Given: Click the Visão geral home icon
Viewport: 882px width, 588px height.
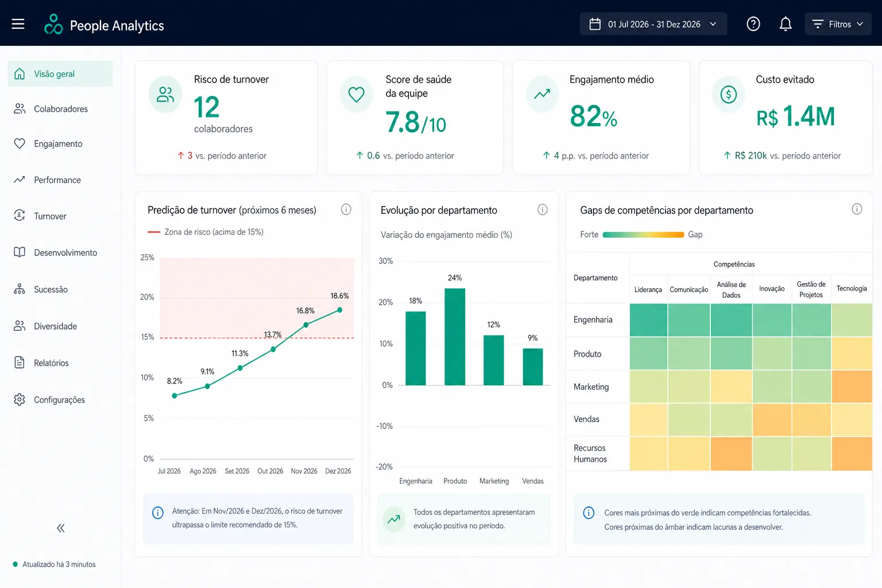Looking at the screenshot, I should [20, 73].
